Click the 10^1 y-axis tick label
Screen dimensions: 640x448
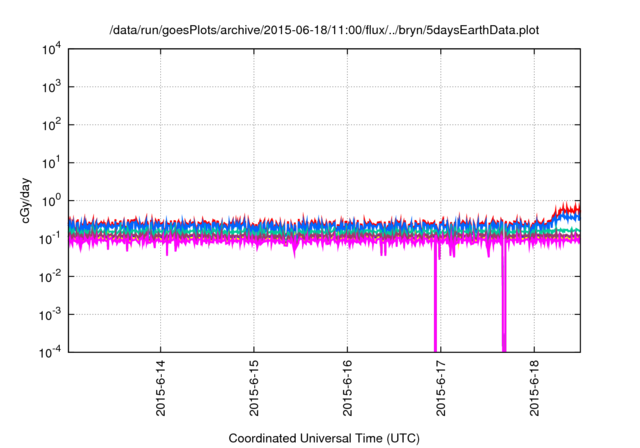tap(52, 162)
